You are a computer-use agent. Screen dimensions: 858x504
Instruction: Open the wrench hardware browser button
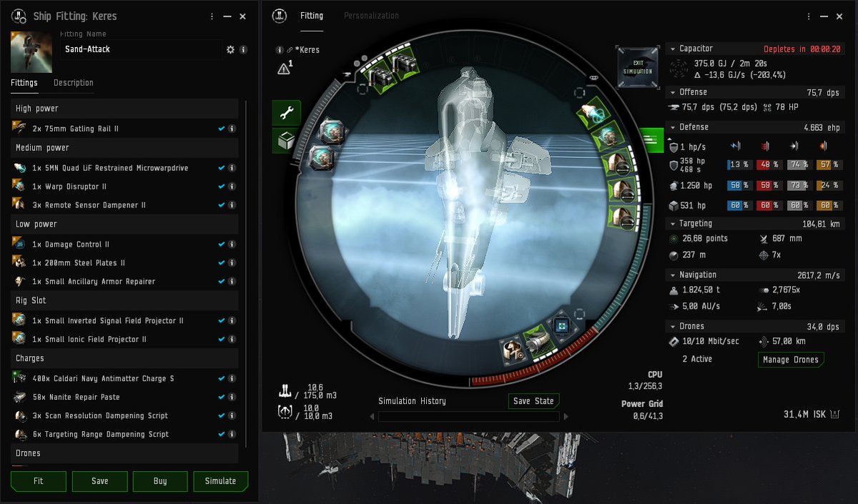[x=286, y=112]
